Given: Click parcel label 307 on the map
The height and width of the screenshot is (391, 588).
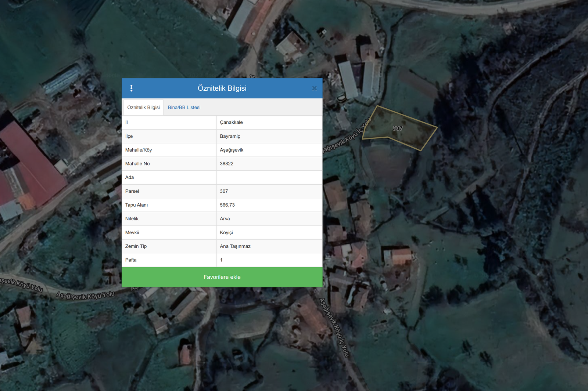Looking at the screenshot, I should click(x=397, y=128).
